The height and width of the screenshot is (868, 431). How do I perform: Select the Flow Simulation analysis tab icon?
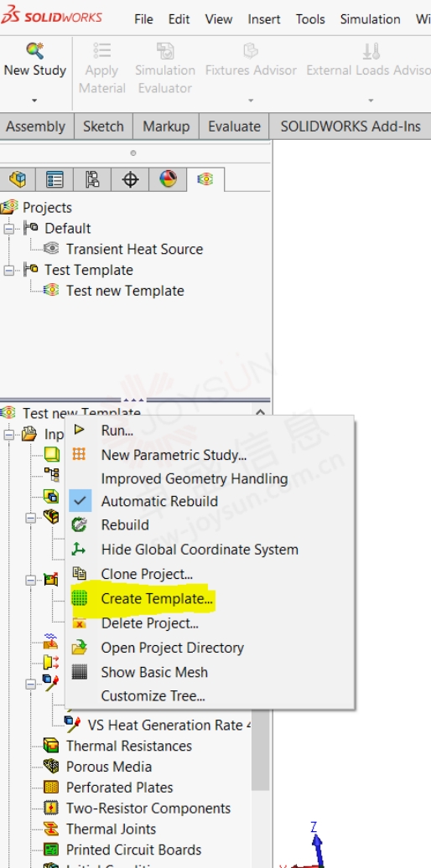pos(205,179)
